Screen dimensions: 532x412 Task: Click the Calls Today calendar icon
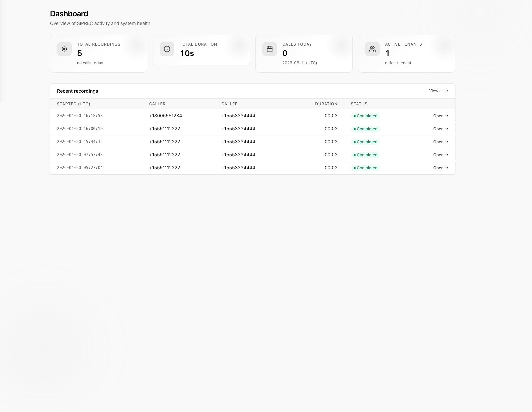(270, 49)
